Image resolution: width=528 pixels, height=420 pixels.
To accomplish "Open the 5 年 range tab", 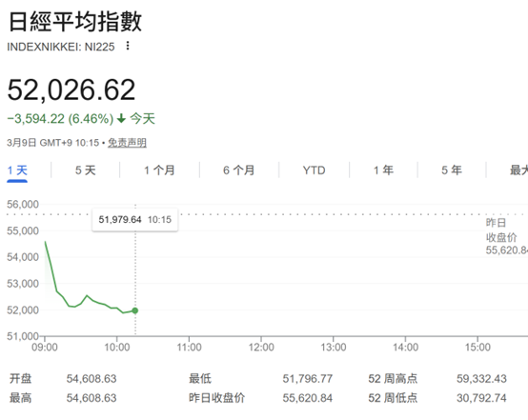I will click(452, 170).
